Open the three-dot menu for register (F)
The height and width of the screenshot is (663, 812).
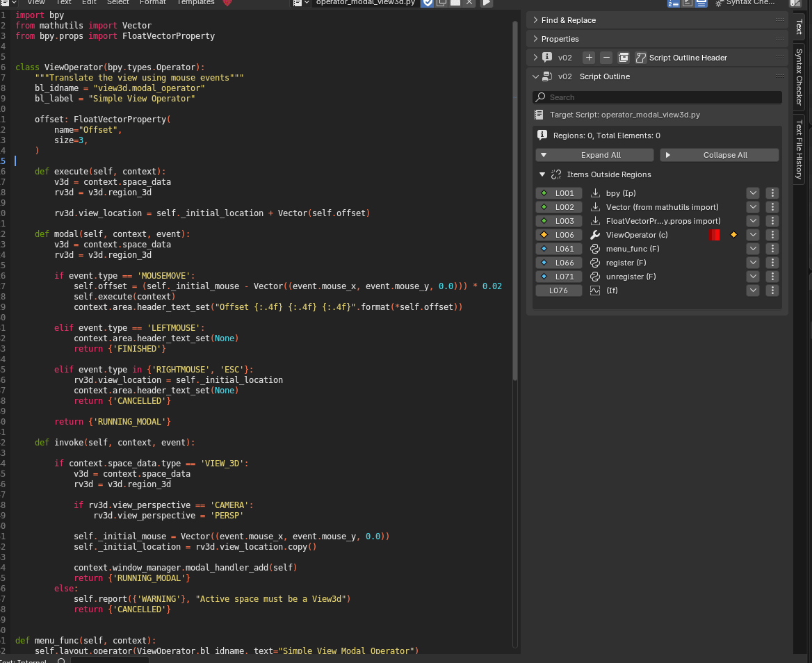pyautogui.click(x=772, y=263)
